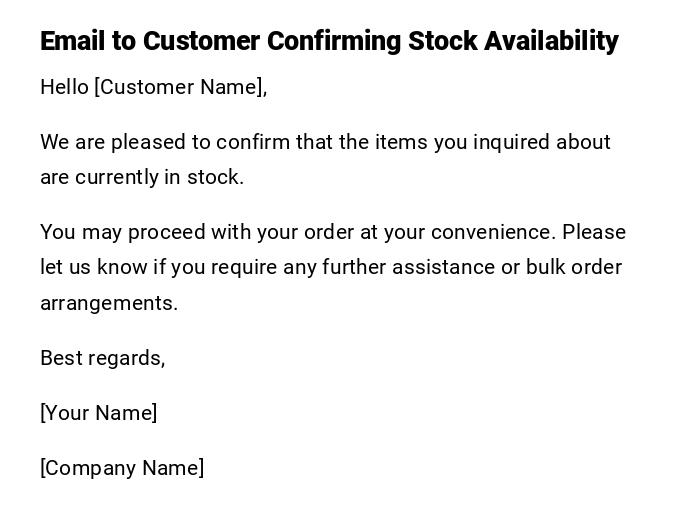Click the word "Stock" in the heading
Screen dimensions: 700x530
tap(442, 41)
